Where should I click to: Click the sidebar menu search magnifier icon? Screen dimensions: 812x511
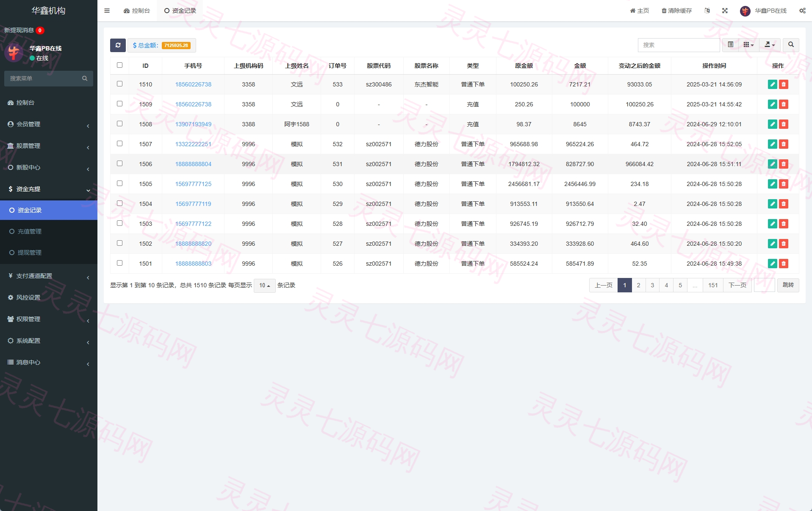click(x=85, y=78)
